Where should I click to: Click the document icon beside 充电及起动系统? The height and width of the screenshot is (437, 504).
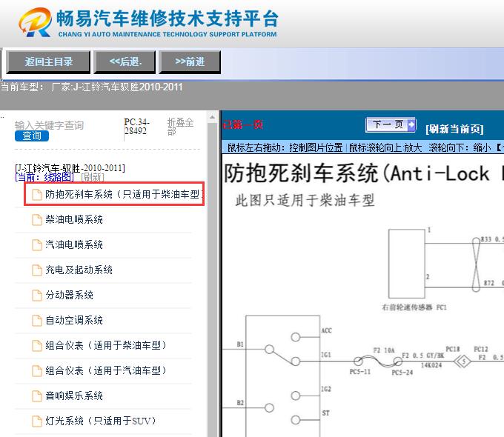click(x=37, y=270)
